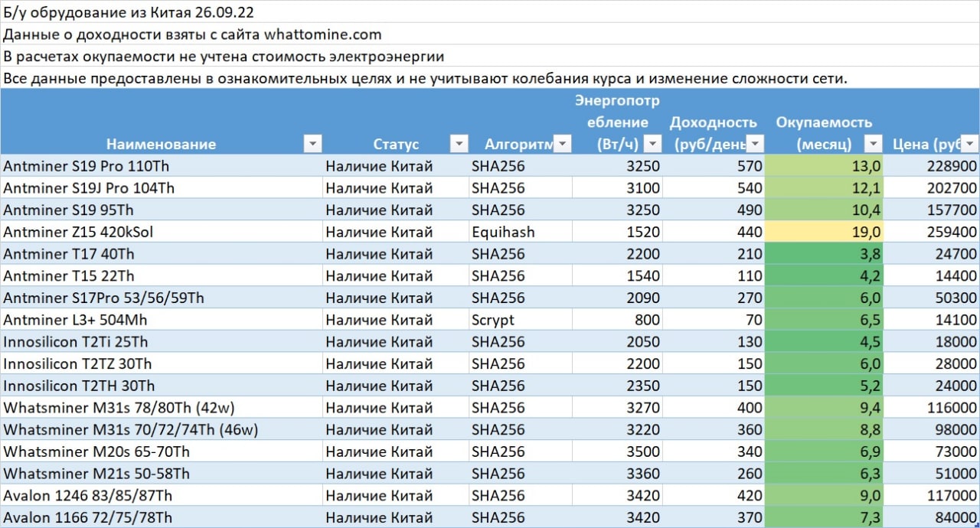Select cell 'Avalon 1246 83/85/87Th'
980x528 pixels.
point(161,496)
